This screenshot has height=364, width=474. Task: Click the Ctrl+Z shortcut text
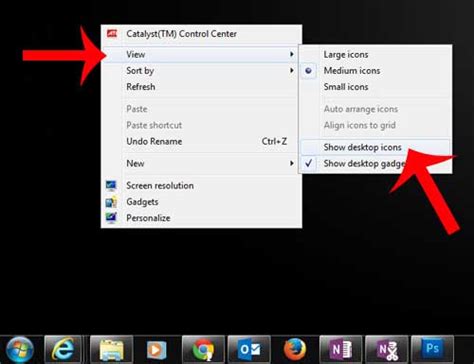274,141
